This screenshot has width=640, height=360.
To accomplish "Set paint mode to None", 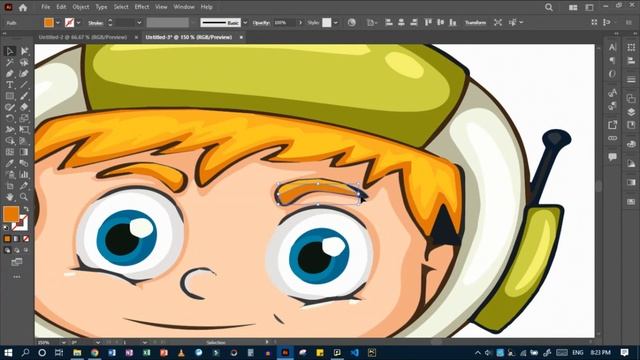I will coord(26,239).
